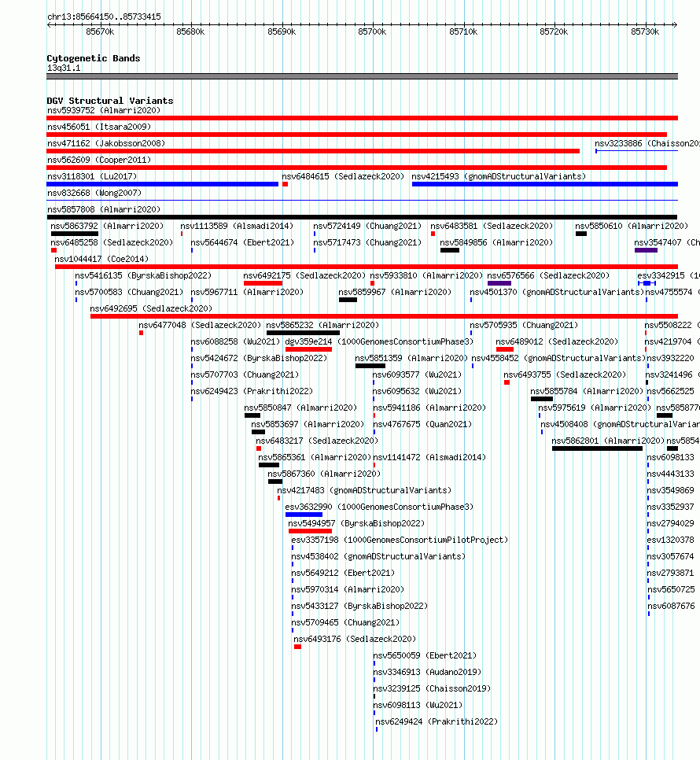700x760 pixels.
Task: Click the chr13:85664150..85733415 coordinates text
Action: click(104, 17)
